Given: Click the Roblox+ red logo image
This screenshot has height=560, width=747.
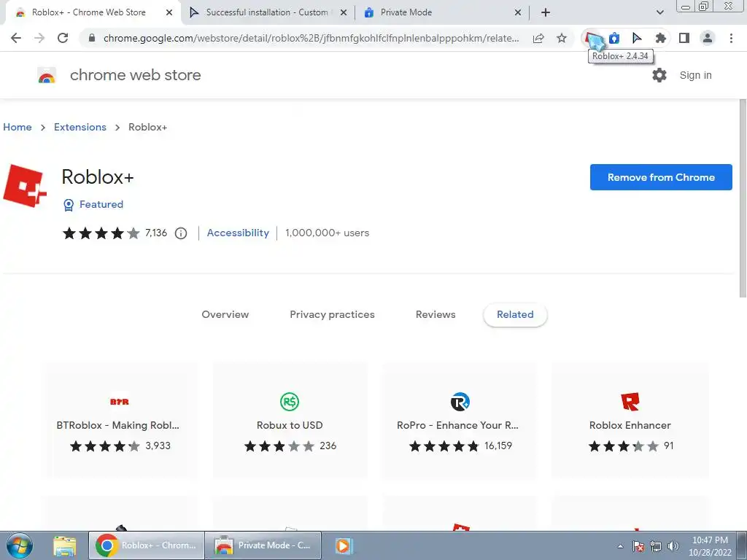Looking at the screenshot, I should pyautogui.click(x=25, y=186).
